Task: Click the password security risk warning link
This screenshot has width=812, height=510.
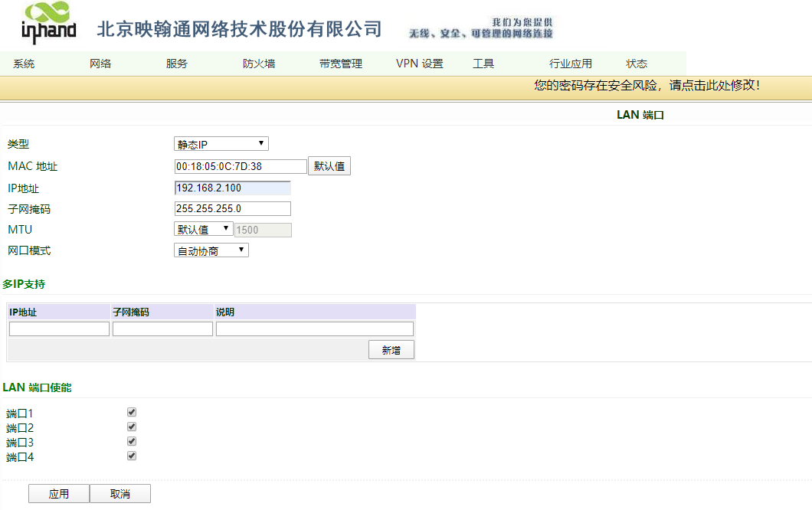Action: point(647,86)
